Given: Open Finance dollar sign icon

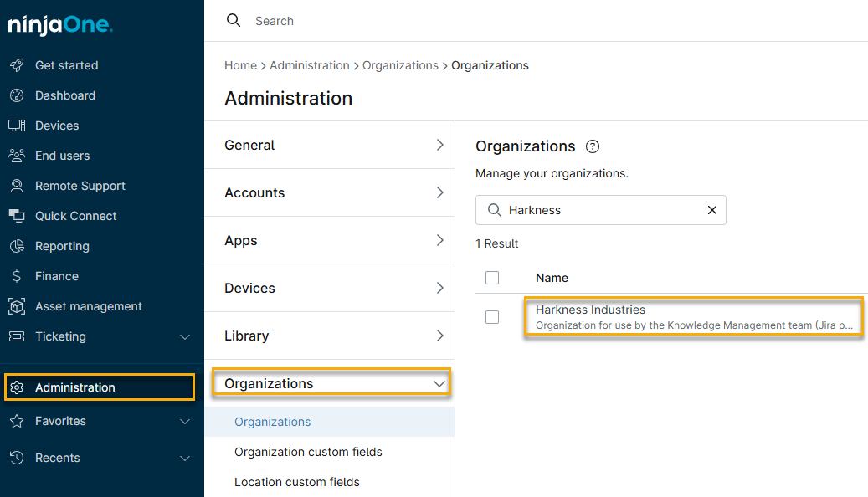Looking at the screenshot, I should coord(17,276).
